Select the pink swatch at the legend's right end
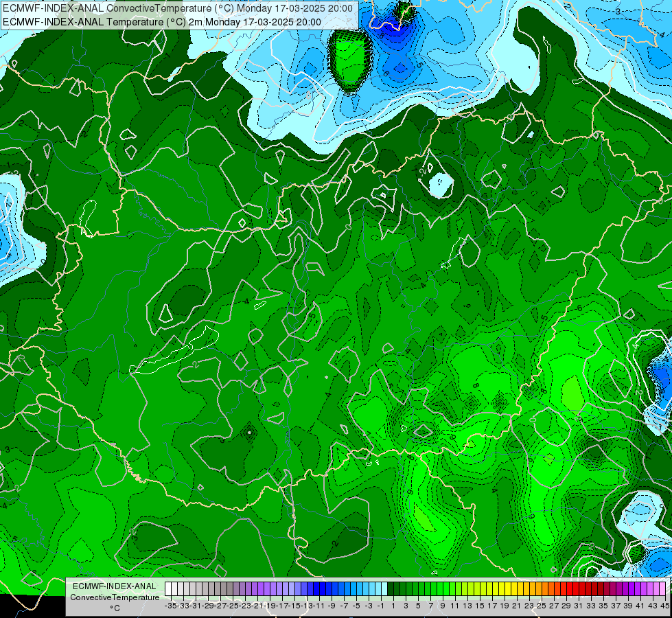The height and width of the screenshot is (618, 672). 662,589
